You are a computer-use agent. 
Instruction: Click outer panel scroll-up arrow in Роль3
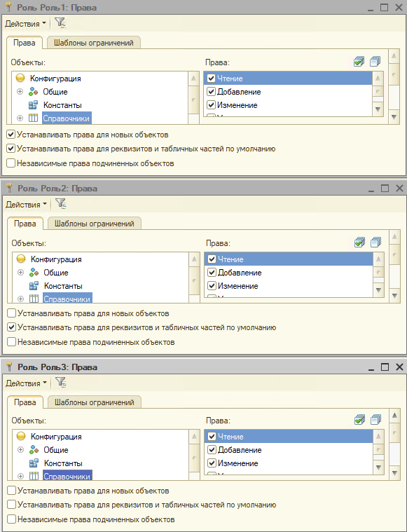[394, 415]
